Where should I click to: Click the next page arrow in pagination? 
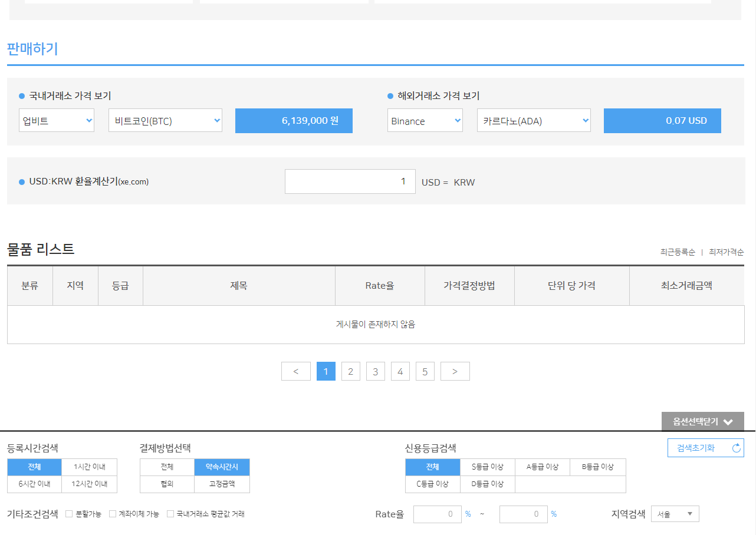point(455,371)
